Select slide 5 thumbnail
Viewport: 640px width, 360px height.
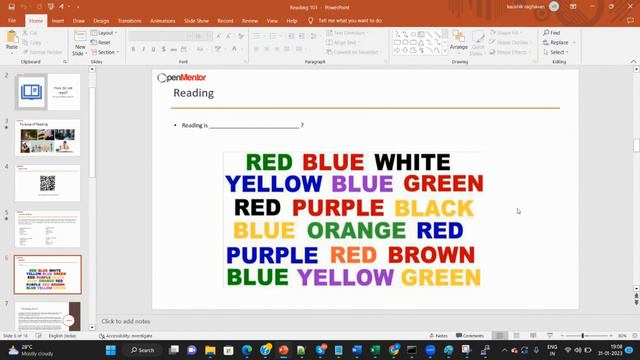tap(48, 229)
